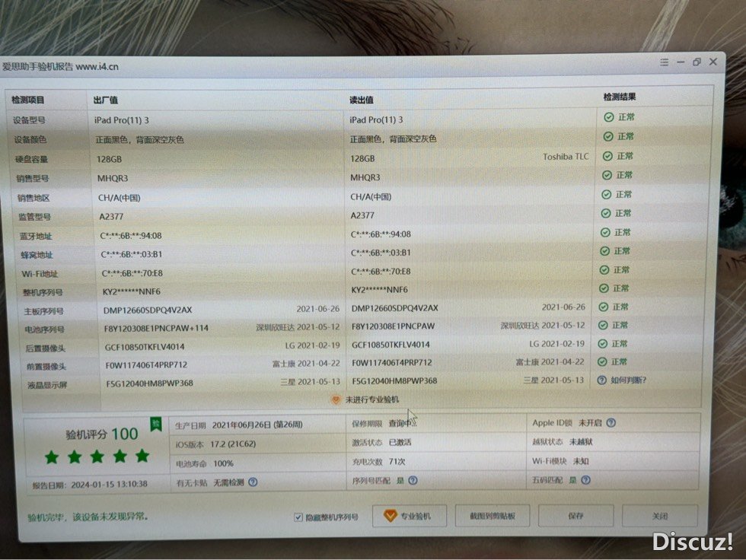Image resolution: width=746 pixels, height=560 pixels.
Task: Click the 报告日期 2024-01-15 13:10:38 text
Action: coord(90,485)
